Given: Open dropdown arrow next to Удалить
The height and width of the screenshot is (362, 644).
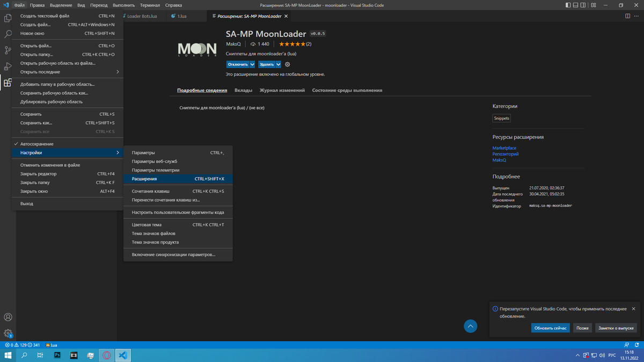Looking at the screenshot, I should coord(279,64).
